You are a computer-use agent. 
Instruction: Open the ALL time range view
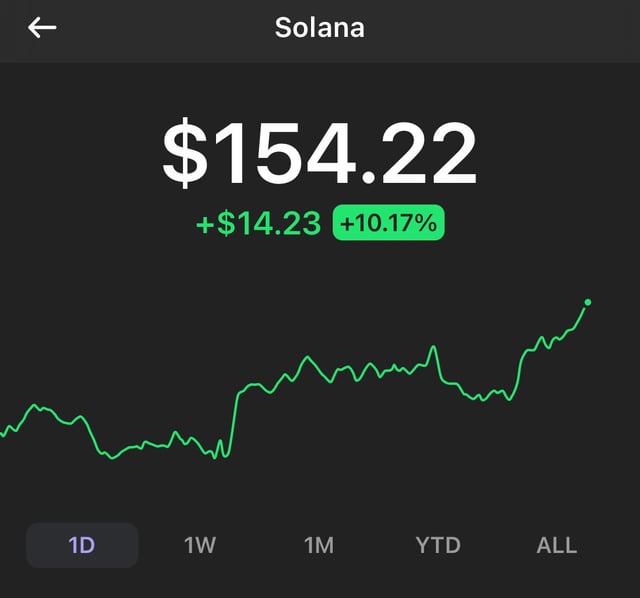pyautogui.click(x=557, y=545)
